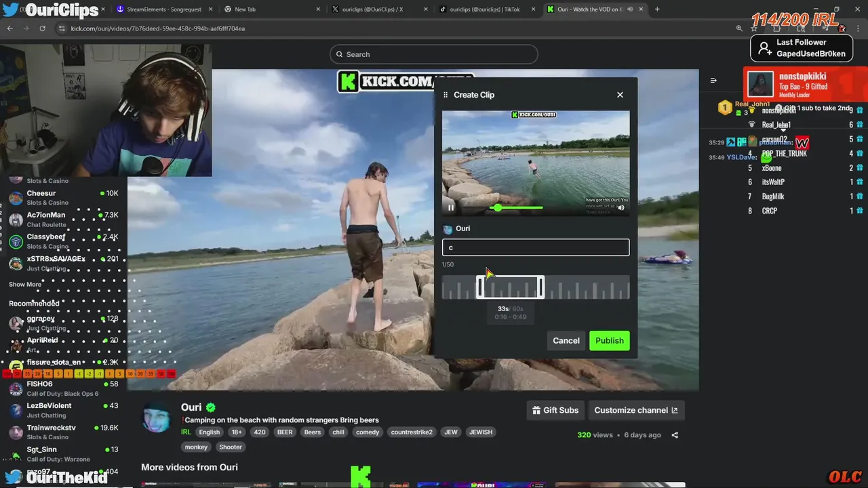Click the address bar URL
Viewport: 868px width, 488px height.
pyautogui.click(x=158, y=28)
